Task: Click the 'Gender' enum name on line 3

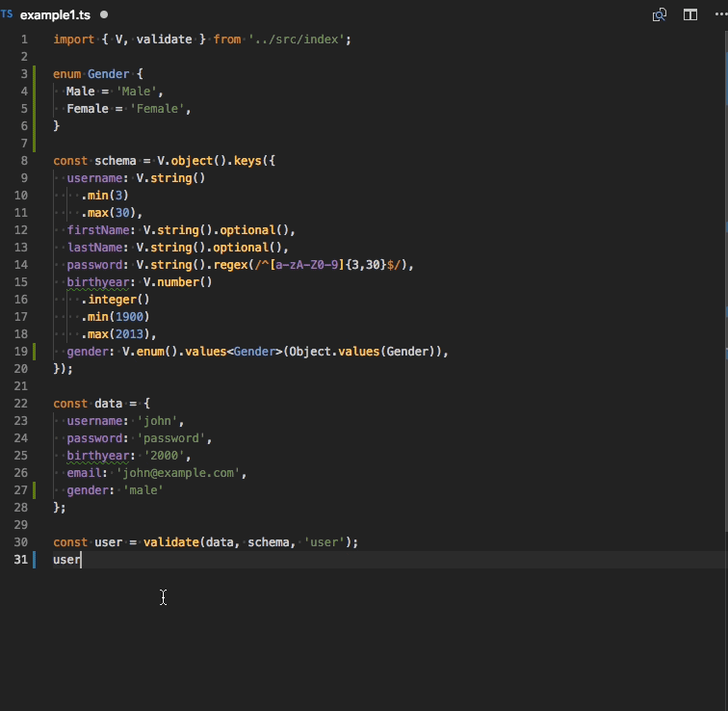Action: point(108,74)
